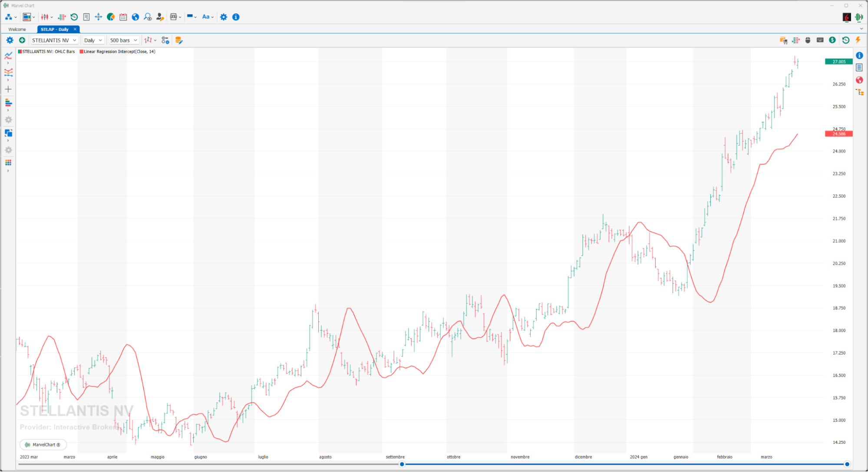
Task: Click the blue info icon in main toolbar
Action: tap(236, 17)
